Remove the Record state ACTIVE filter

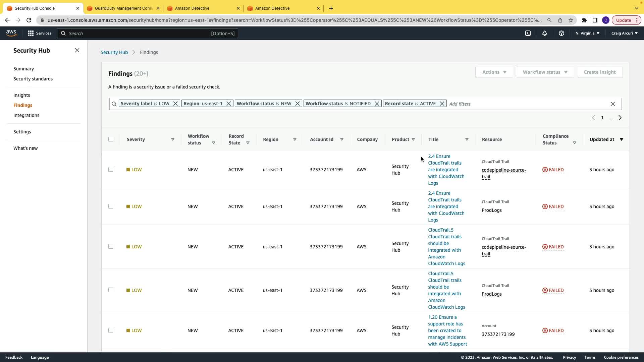[x=442, y=104]
